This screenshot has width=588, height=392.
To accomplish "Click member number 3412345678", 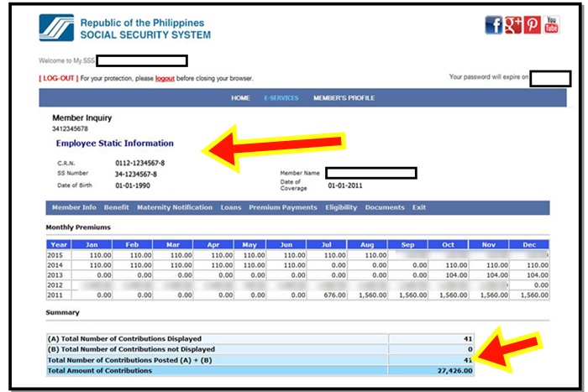I will (x=70, y=128).
